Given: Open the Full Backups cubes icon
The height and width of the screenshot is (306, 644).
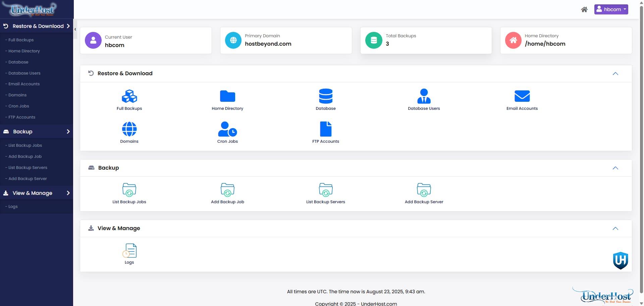Looking at the screenshot, I should click(x=129, y=96).
